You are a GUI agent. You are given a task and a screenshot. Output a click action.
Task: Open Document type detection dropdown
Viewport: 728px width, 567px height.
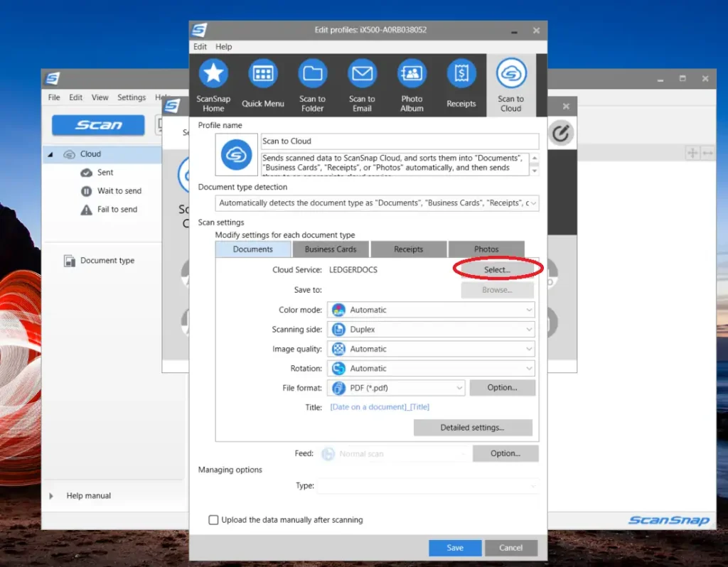(377, 203)
